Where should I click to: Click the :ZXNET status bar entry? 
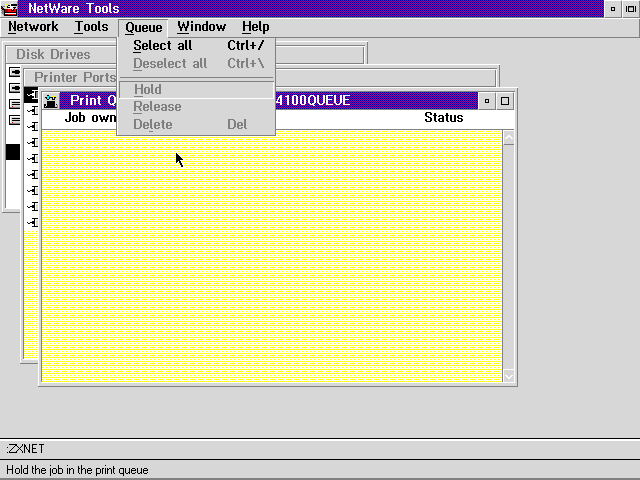click(x=25, y=449)
